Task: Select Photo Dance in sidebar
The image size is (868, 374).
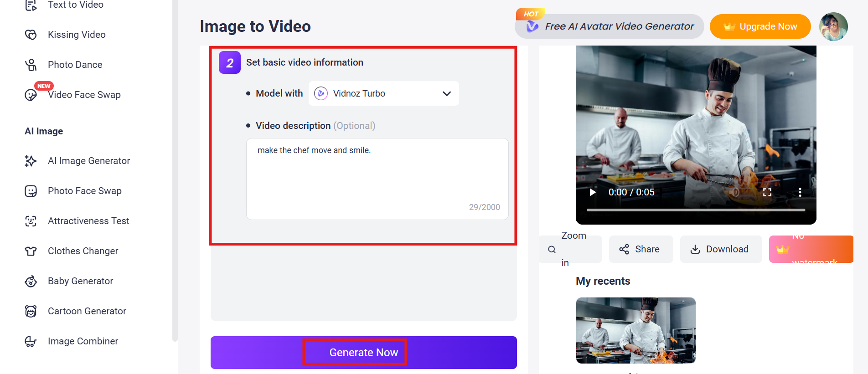Action: pos(75,65)
